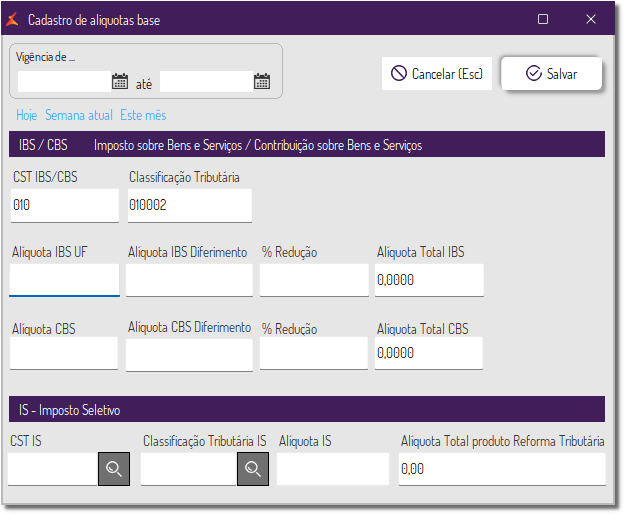Focus the Alíquota IBS UF field
The height and width of the screenshot is (514, 624).
[x=64, y=280]
